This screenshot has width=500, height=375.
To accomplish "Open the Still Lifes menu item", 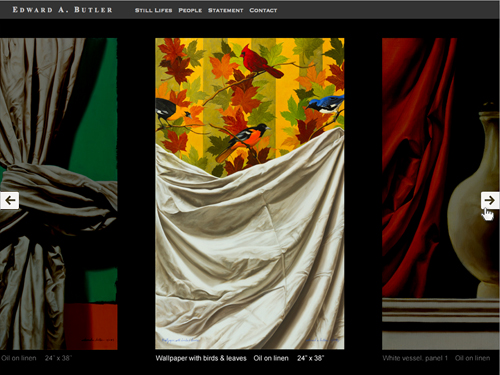I will pyautogui.click(x=153, y=10).
